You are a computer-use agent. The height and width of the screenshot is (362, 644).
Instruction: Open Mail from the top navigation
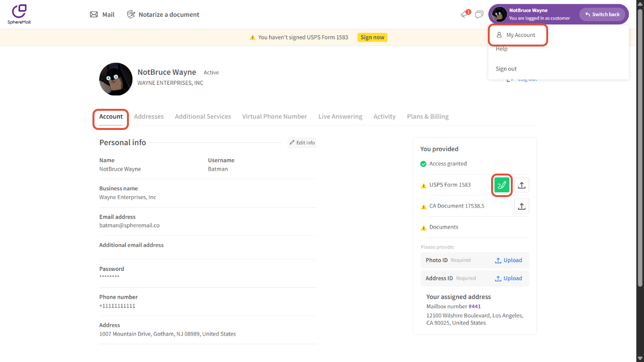click(x=102, y=14)
